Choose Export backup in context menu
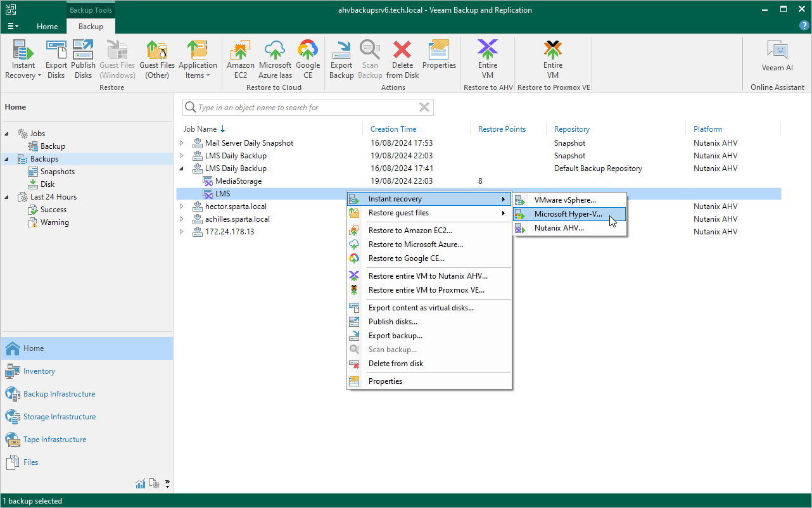This screenshot has width=812, height=508. pyautogui.click(x=429, y=336)
